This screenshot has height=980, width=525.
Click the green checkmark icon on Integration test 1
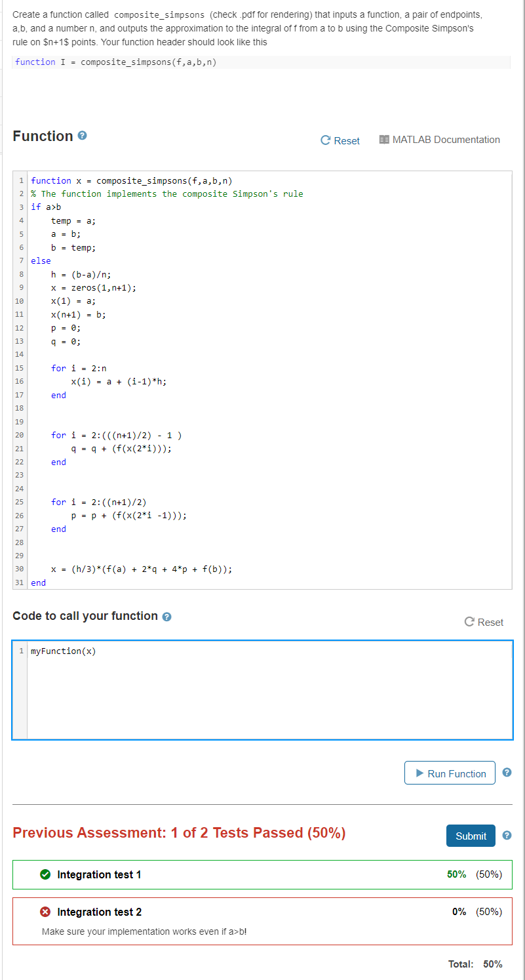[x=46, y=874]
